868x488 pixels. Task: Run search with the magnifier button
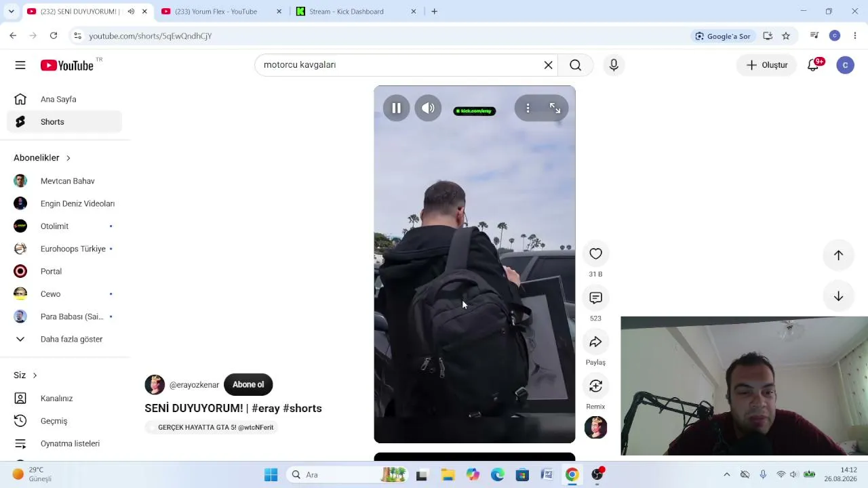coord(575,65)
